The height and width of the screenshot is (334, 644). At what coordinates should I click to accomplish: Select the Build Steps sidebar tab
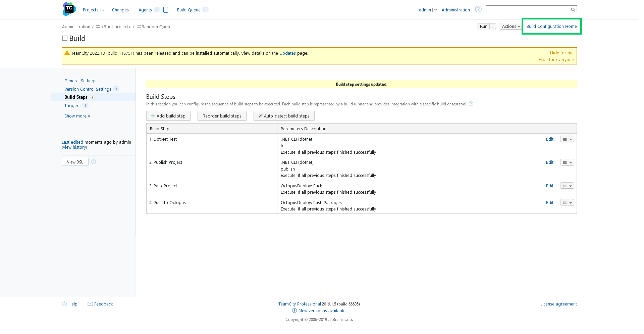(76, 97)
